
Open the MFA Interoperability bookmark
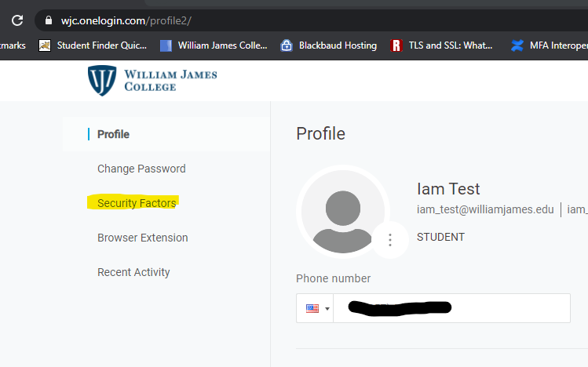click(x=549, y=45)
